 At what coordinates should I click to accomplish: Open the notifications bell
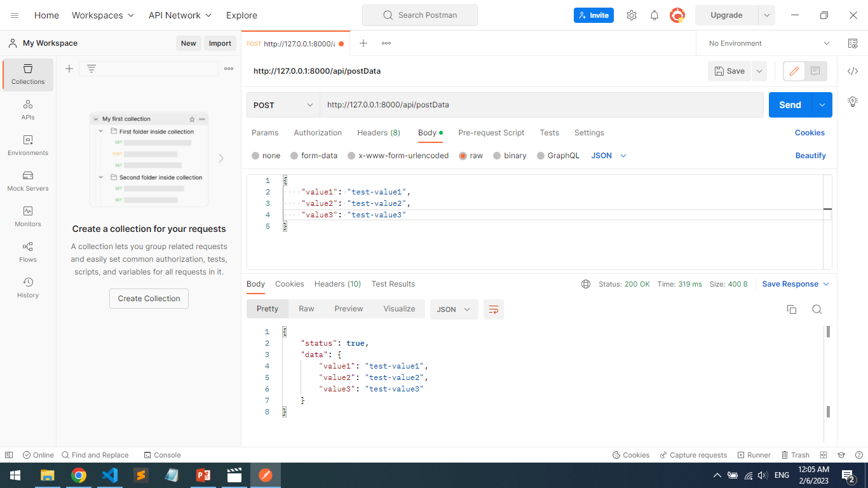(x=654, y=15)
